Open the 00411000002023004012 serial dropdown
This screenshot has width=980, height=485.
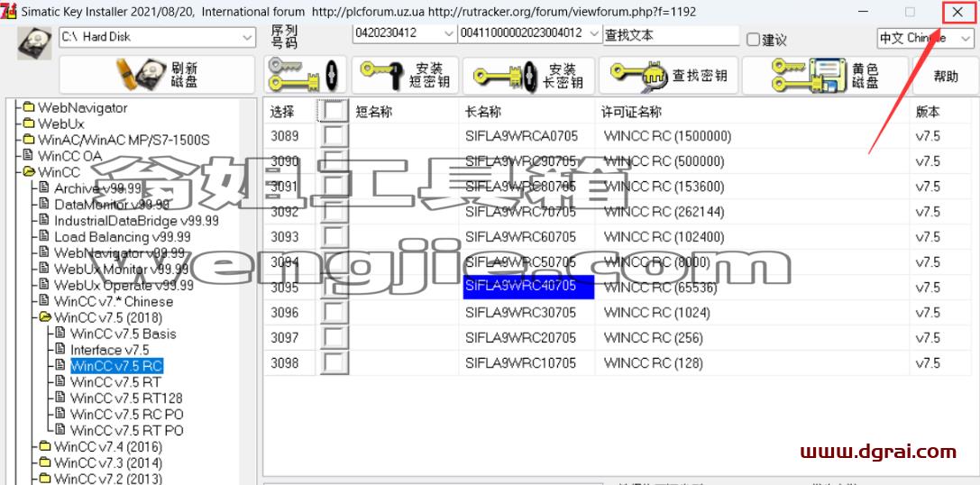tap(594, 33)
